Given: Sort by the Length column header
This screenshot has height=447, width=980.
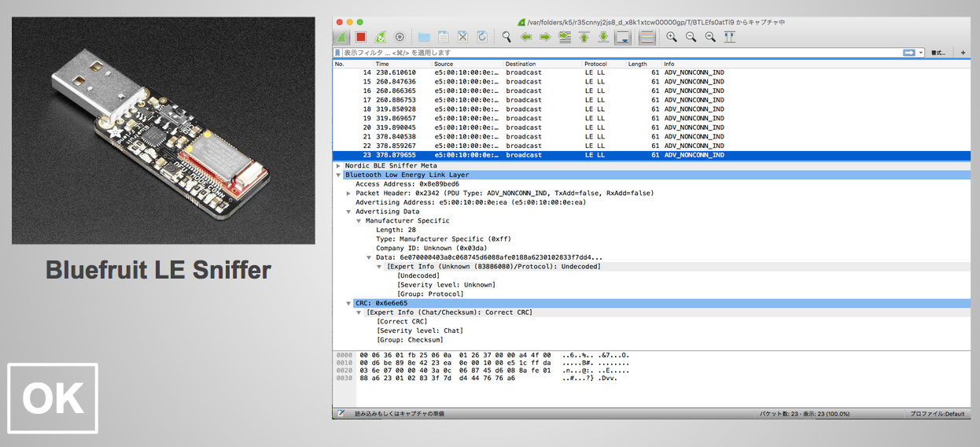Looking at the screenshot, I should [644, 64].
